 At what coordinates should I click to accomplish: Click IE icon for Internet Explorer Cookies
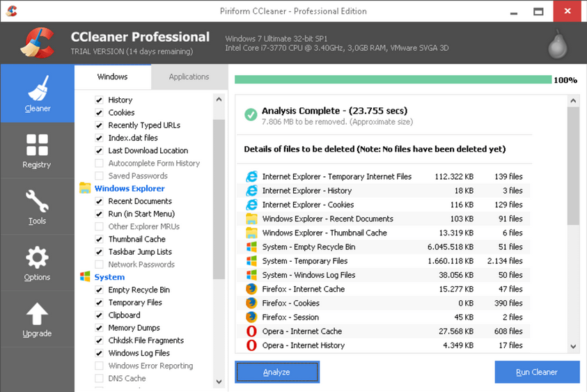click(251, 205)
